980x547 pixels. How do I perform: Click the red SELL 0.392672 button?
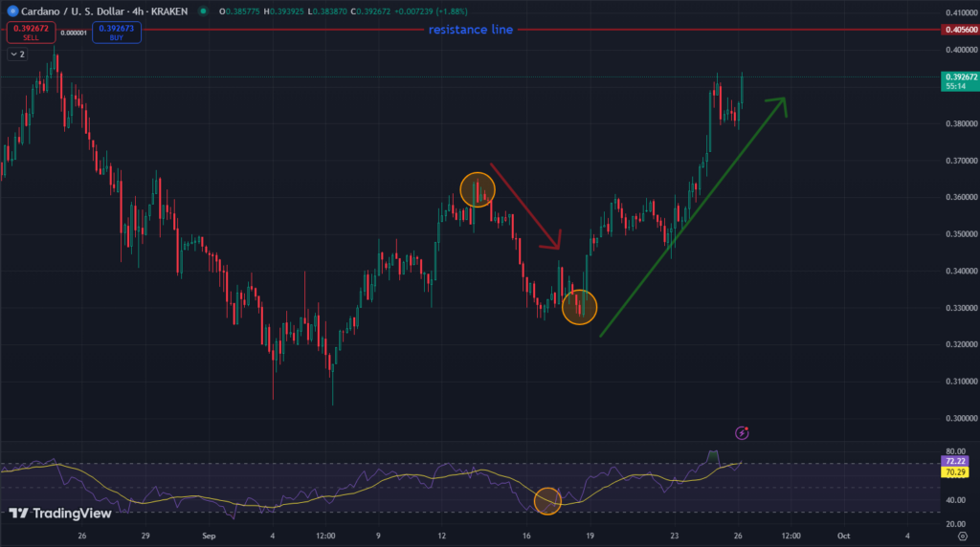click(x=31, y=33)
